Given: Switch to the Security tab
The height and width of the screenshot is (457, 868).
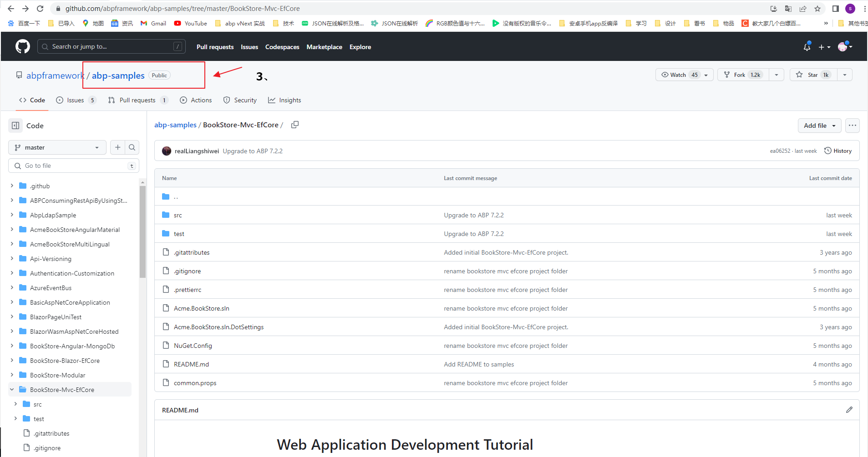Looking at the screenshot, I should [x=240, y=100].
